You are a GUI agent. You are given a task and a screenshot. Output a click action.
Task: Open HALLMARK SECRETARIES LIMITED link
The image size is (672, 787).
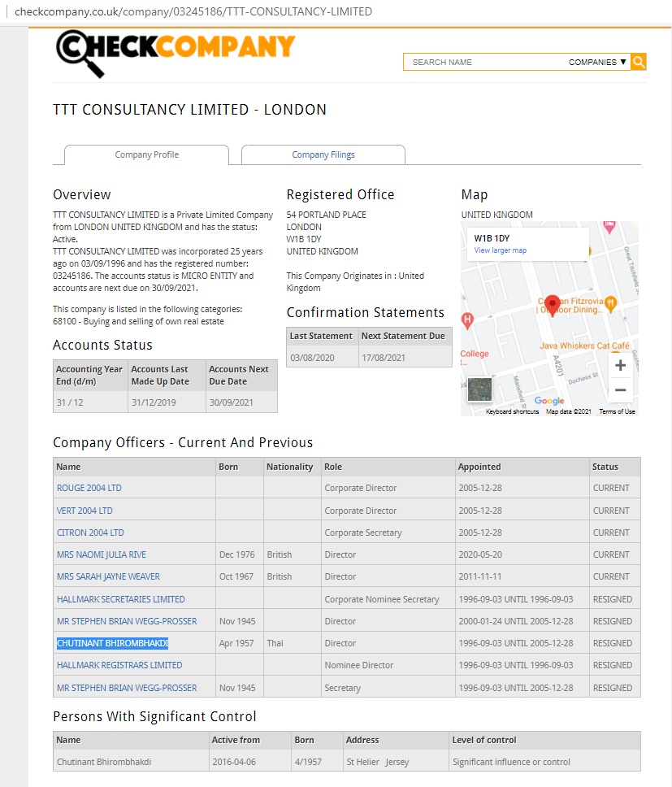(121, 599)
